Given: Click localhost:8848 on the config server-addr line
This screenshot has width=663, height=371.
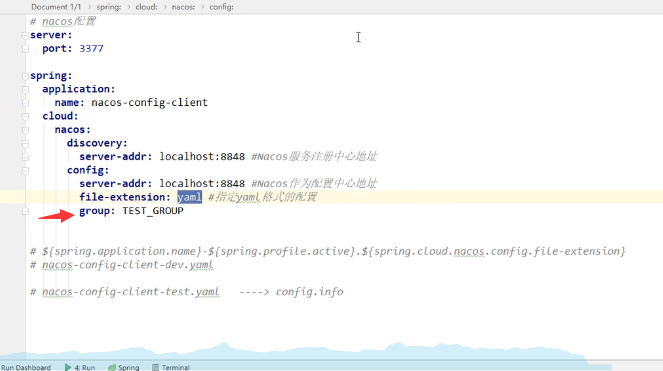Looking at the screenshot, I should 202,184.
